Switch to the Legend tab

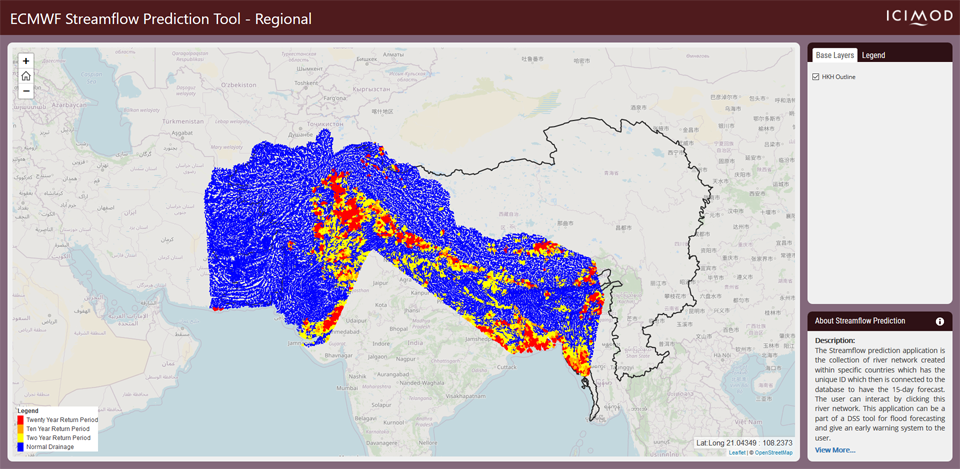point(873,55)
